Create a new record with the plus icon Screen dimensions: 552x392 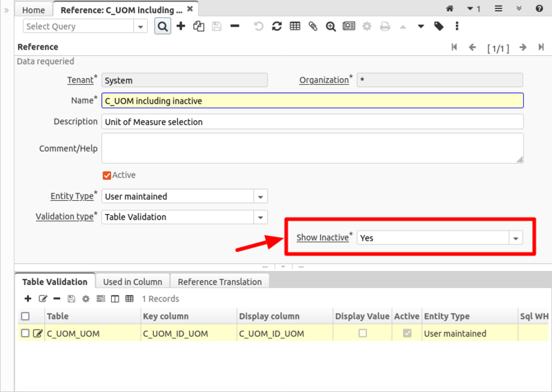click(x=181, y=26)
